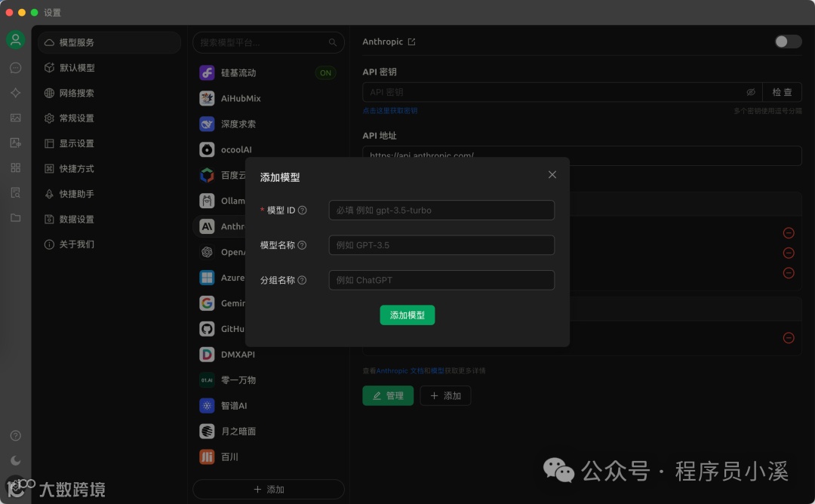Open 快捷助手 settings section

point(109,194)
